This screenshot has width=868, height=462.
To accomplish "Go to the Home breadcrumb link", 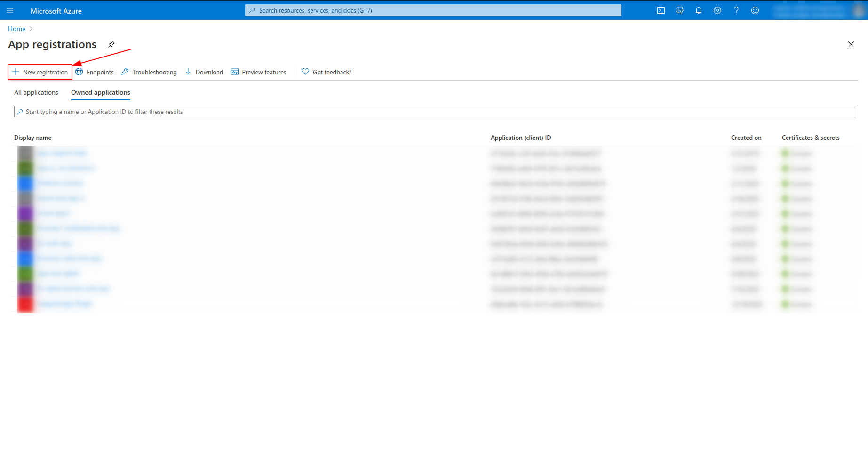I will point(17,29).
